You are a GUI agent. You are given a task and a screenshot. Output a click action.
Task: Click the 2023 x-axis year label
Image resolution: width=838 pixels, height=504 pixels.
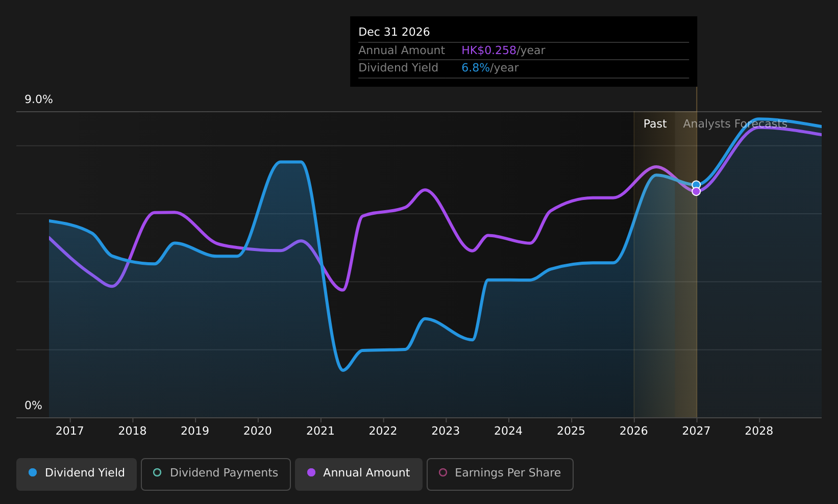pos(446,431)
